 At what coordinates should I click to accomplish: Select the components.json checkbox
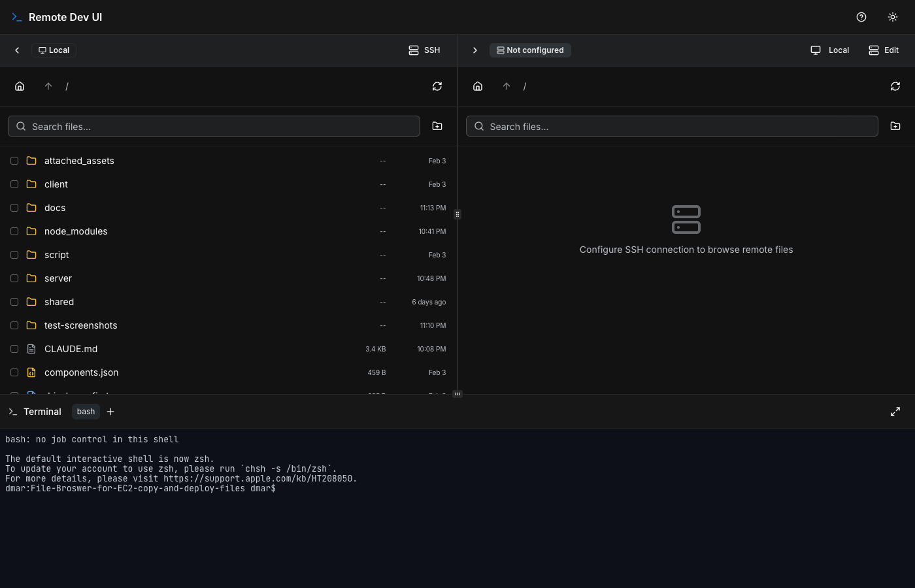(14, 372)
